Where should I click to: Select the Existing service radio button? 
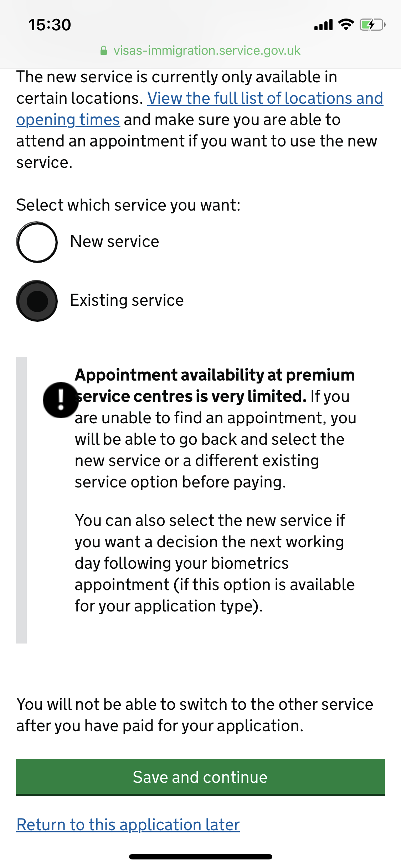tap(37, 301)
